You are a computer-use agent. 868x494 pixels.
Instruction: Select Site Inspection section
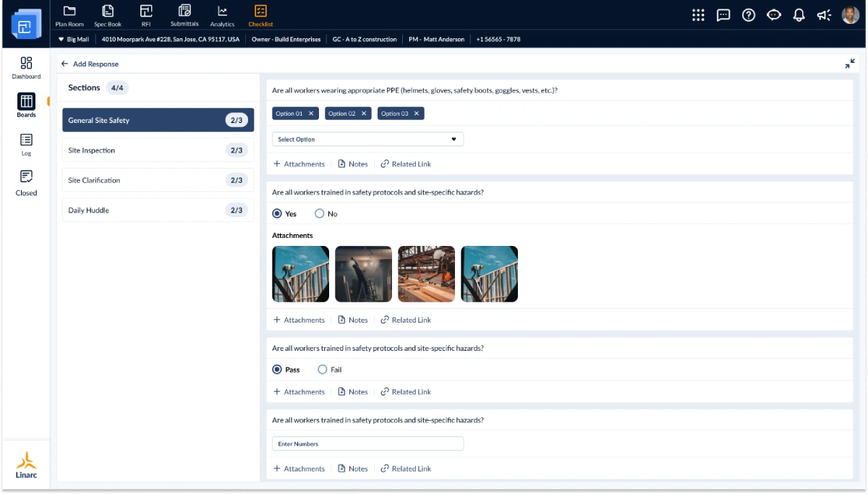[x=158, y=150]
